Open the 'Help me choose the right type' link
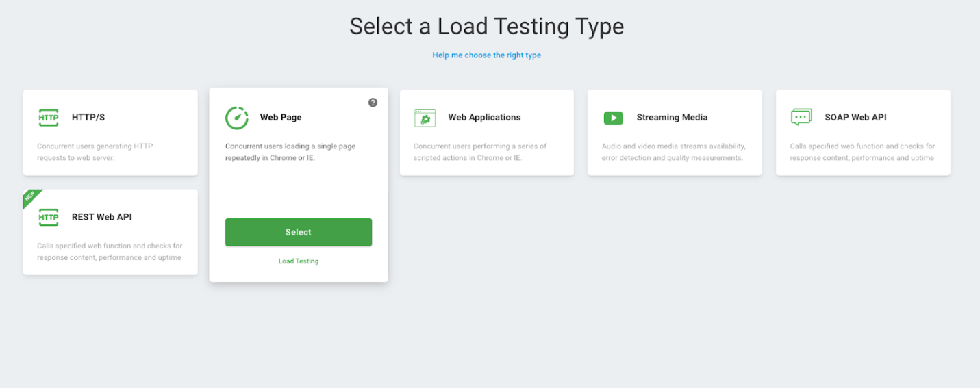Image resolution: width=980 pixels, height=388 pixels. tap(486, 55)
